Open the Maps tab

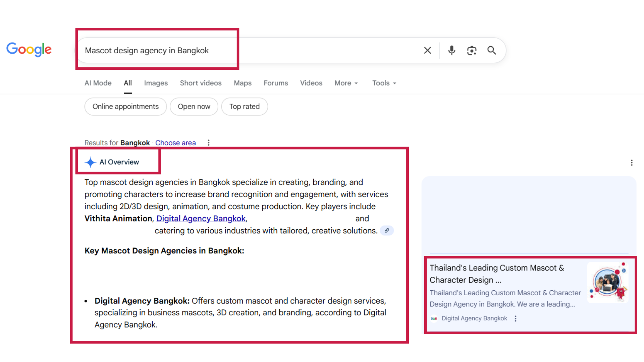pyautogui.click(x=243, y=83)
